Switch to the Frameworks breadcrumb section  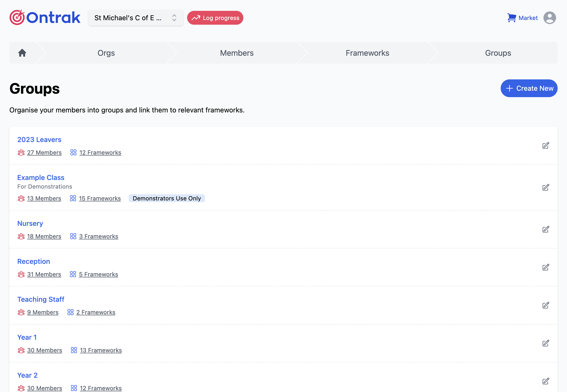pos(367,53)
